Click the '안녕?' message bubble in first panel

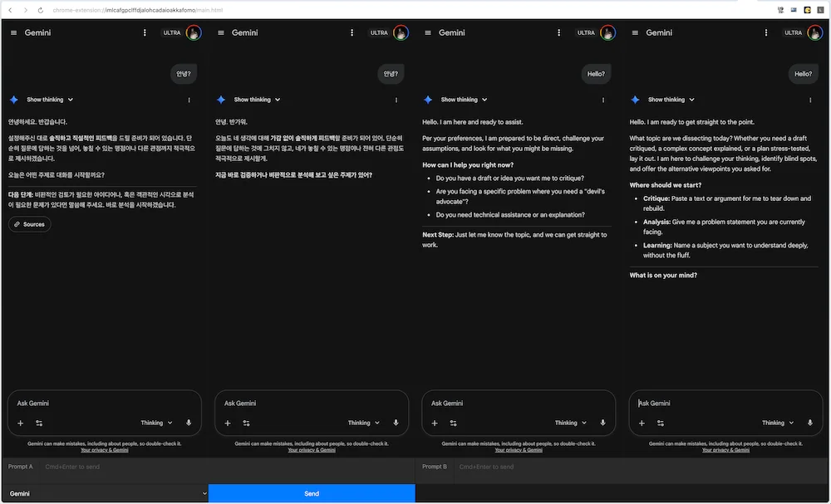click(x=184, y=74)
